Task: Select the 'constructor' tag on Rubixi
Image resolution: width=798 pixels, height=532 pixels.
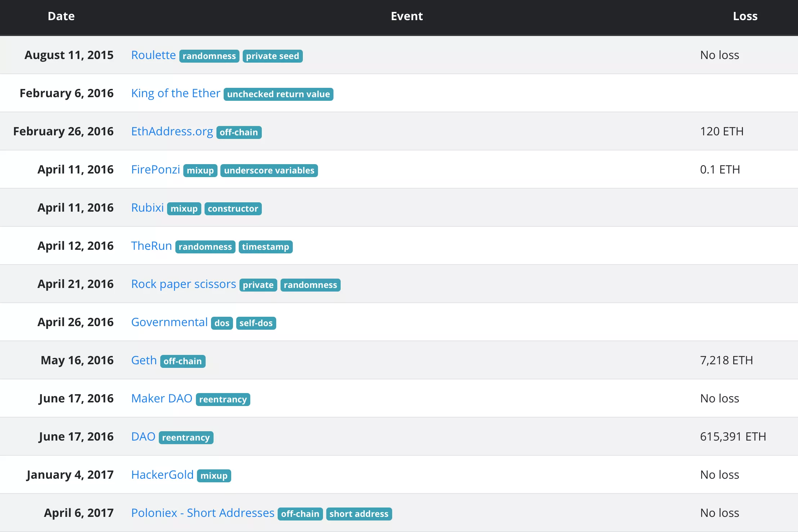Action: click(233, 209)
